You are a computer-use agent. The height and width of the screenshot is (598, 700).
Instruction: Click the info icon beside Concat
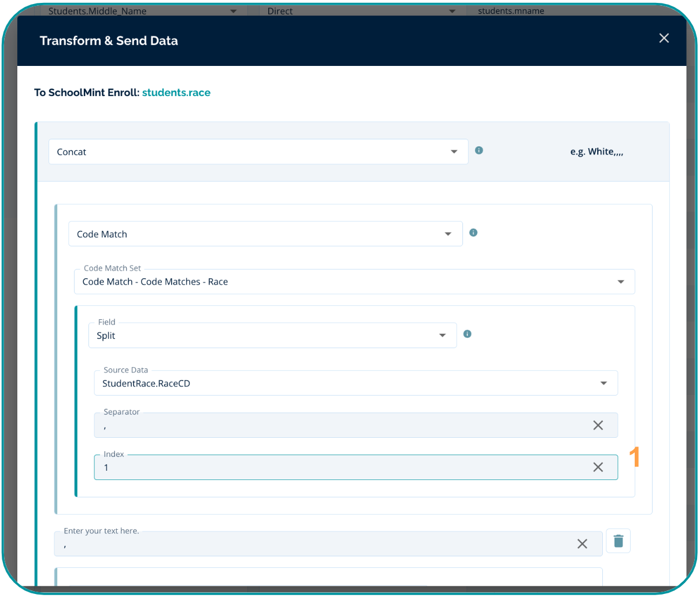click(x=479, y=150)
